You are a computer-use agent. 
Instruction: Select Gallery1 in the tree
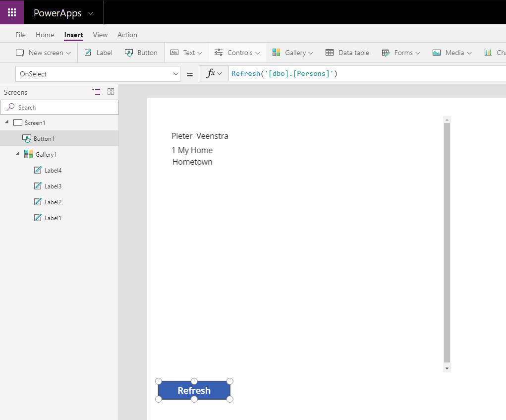tap(46, 155)
